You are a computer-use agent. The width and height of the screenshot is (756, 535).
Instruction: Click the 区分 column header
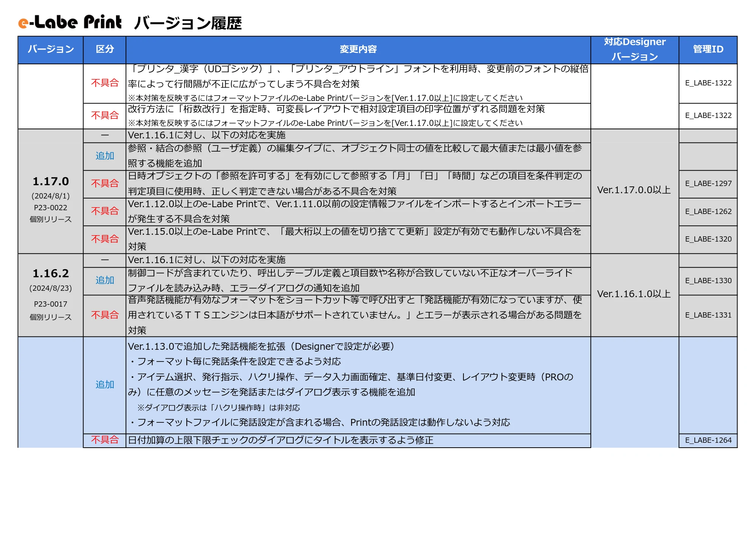pos(105,50)
